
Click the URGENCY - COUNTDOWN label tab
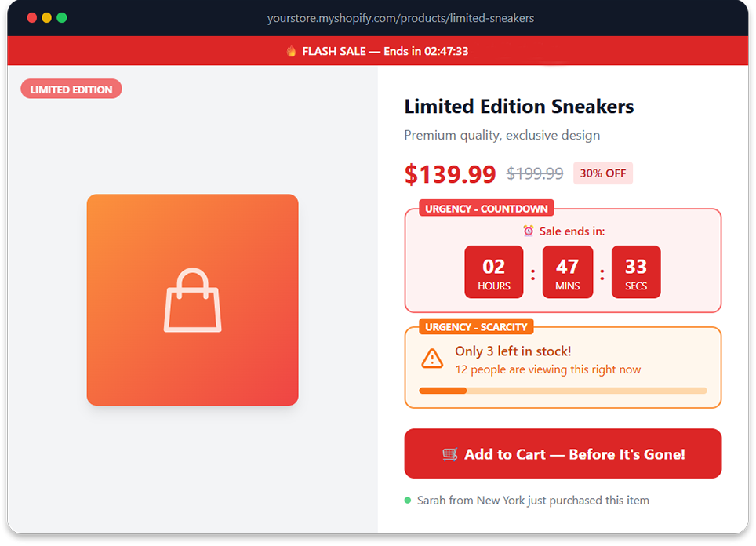(486, 208)
